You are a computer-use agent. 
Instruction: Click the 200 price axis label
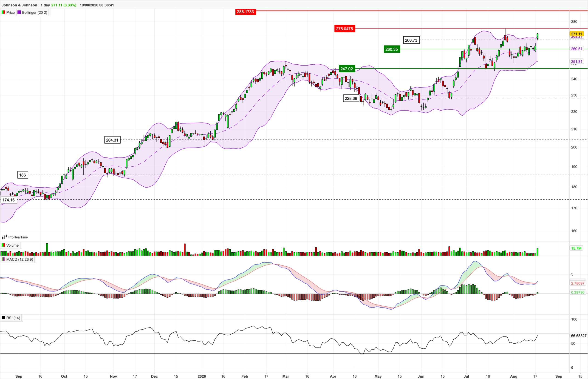574,147
